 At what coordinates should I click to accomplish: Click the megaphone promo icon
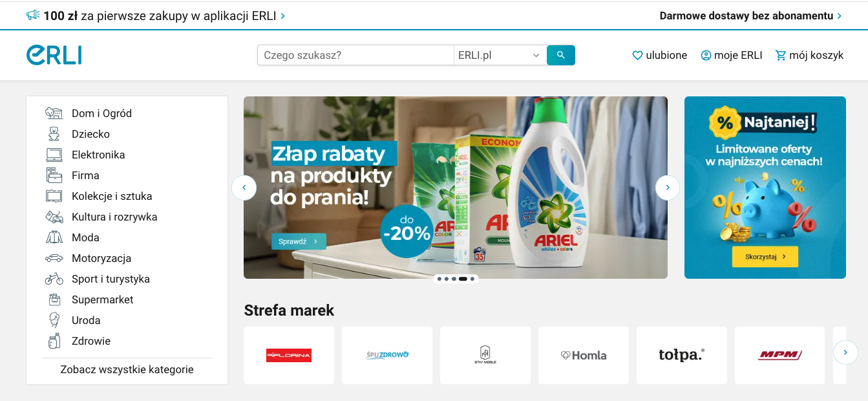(x=33, y=15)
